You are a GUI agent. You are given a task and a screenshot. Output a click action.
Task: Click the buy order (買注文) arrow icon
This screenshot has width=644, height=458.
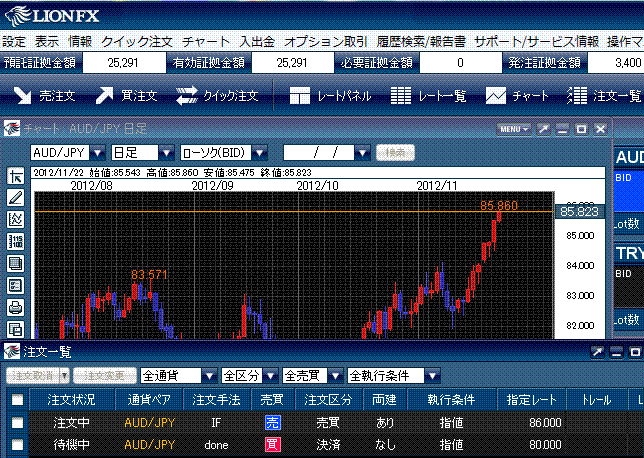(104, 95)
